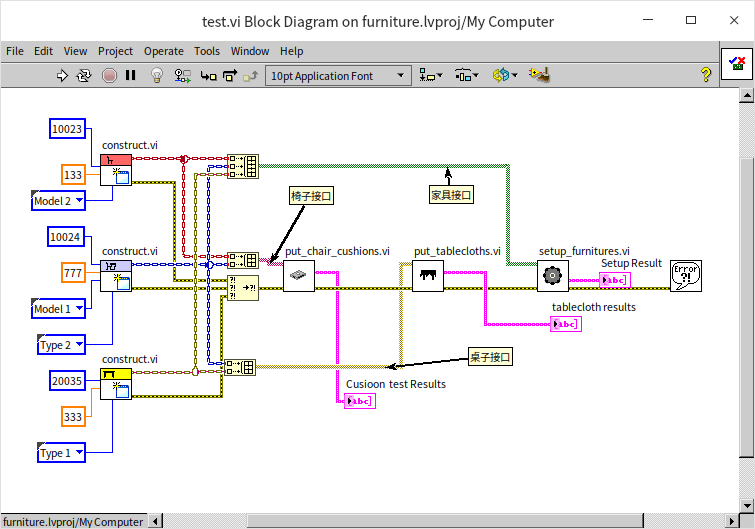The width and height of the screenshot is (755, 529).
Task: Click the 10023 numeric constant
Action: point(69,128)
